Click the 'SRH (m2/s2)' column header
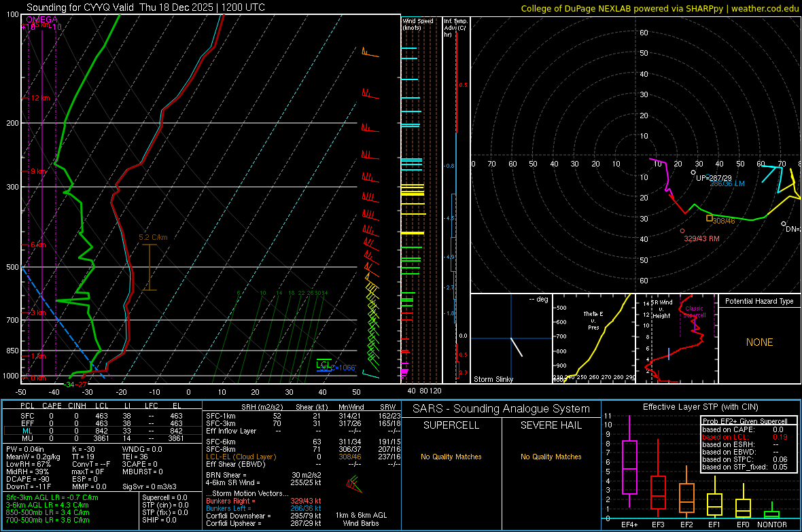802x532 pixels. tap(262, 407)
